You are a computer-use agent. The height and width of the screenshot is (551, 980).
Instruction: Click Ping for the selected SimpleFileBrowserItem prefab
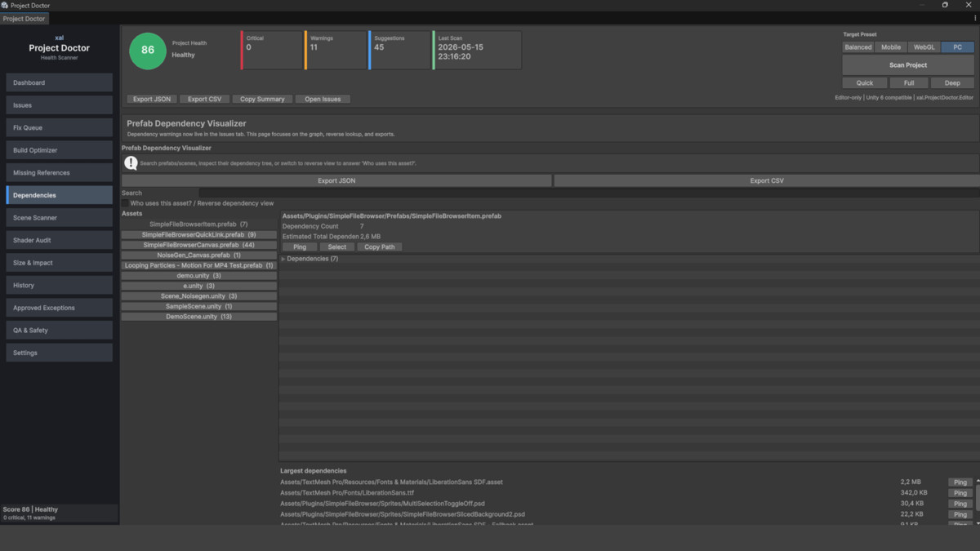[300, 247]
